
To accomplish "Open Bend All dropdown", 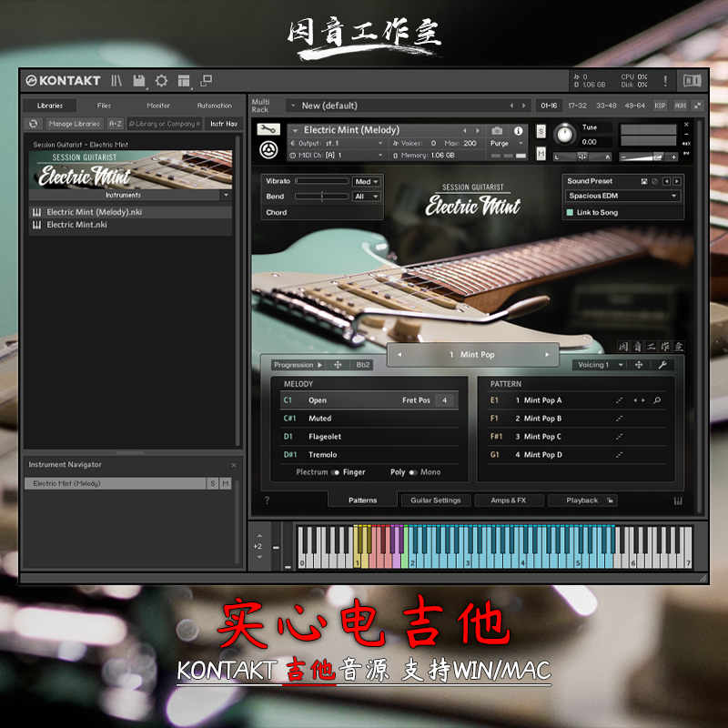I will 367,197.
